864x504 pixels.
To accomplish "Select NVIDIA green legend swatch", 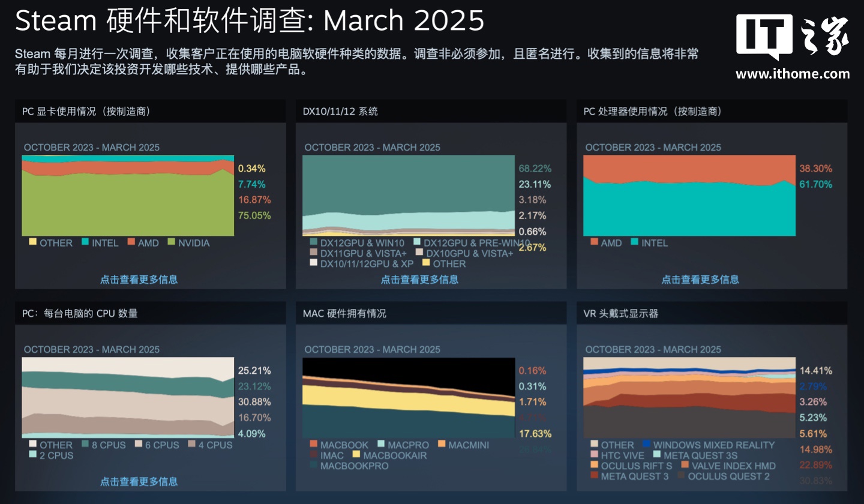I will click(171, 242).
